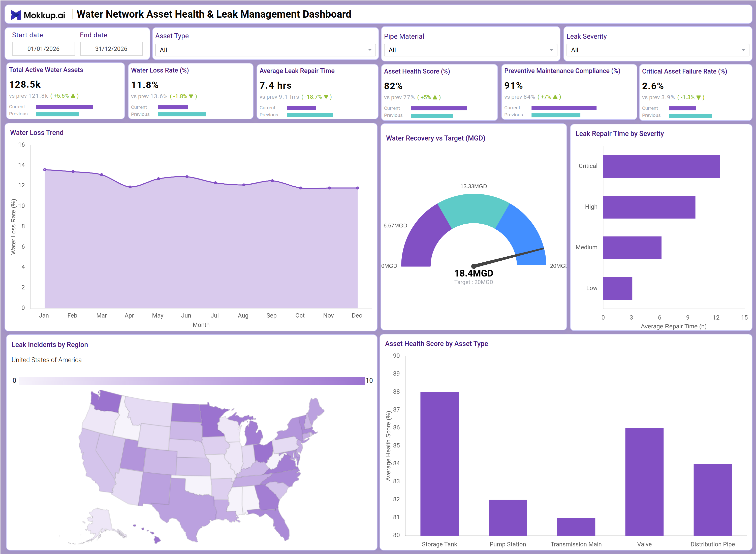Click the Water Loss Trend chart title

click(x=37, y=132)
